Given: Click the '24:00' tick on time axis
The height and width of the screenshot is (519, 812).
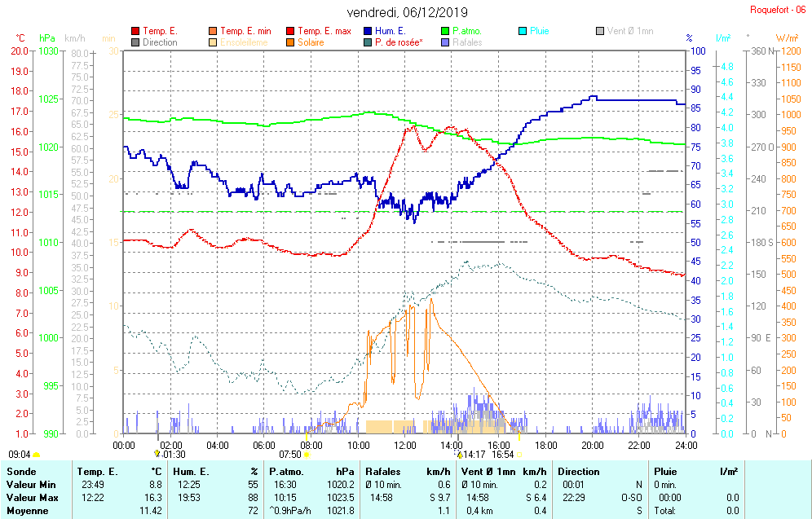Looking at the screenshot, I should pyautogui.click(x=686, y=445).
